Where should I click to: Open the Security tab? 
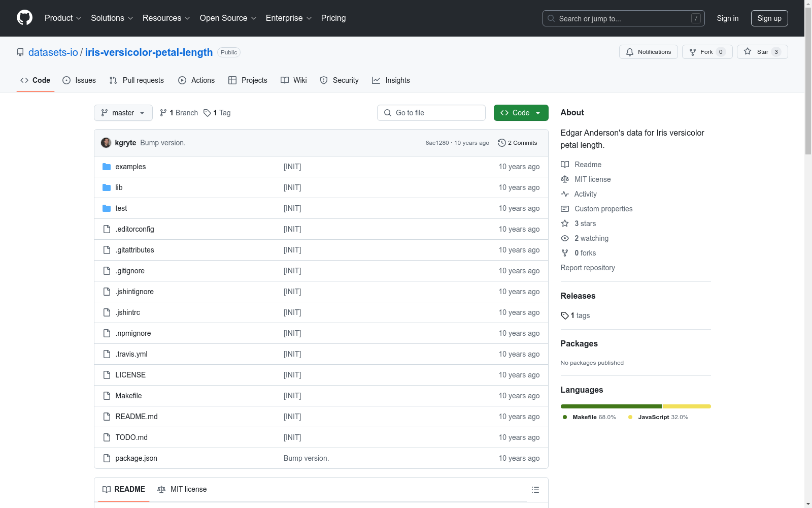tap(339, 80)
